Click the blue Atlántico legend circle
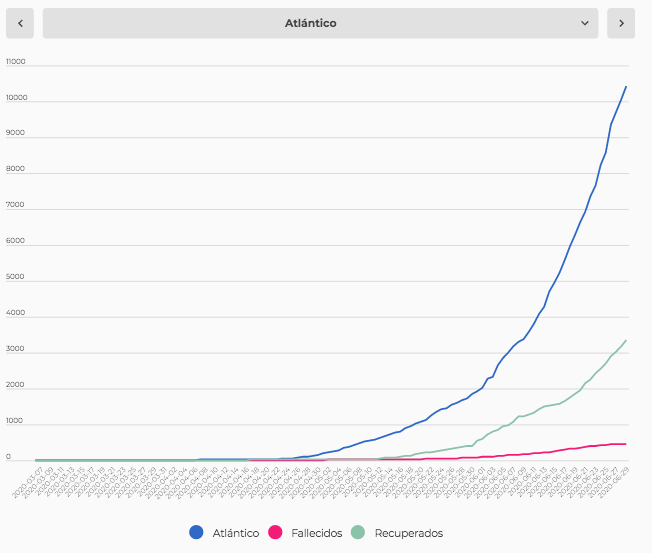Viewport: 660px width, 553px height. tap(196, 533)
